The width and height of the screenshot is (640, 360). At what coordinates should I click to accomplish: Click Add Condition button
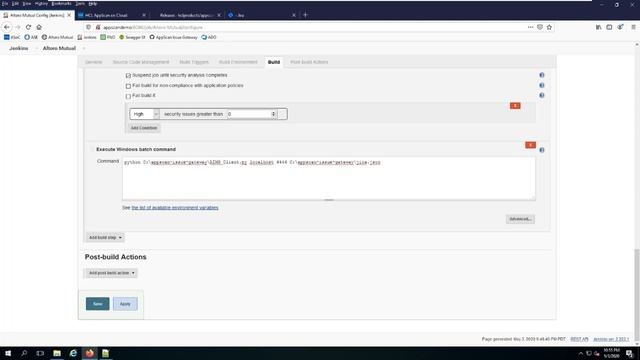click(144, 128)
